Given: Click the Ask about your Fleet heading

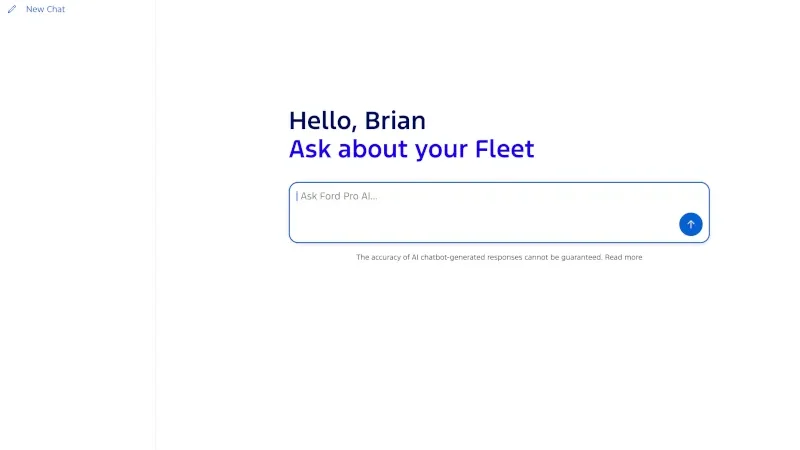Looking at the screenshot, I should point(411,149).
